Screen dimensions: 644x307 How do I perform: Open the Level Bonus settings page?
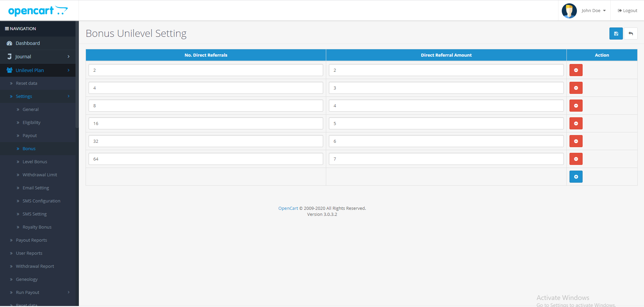pos(35,162)
